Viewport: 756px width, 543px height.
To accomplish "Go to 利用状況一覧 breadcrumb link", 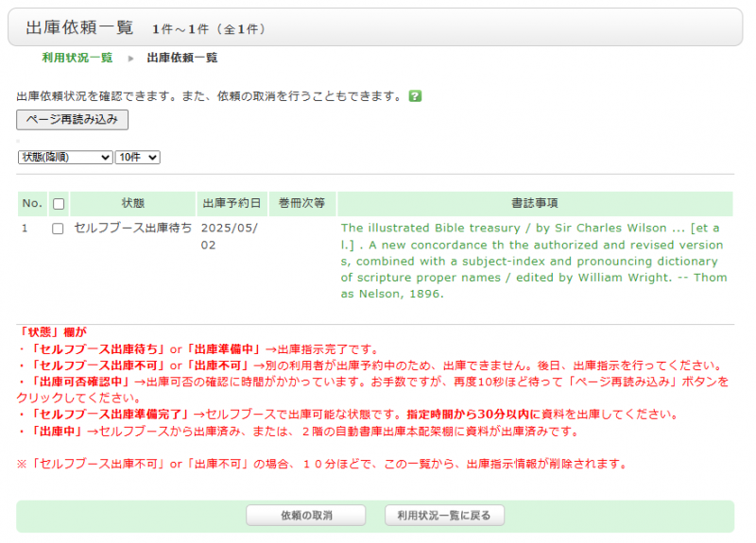I will point(77,58).
